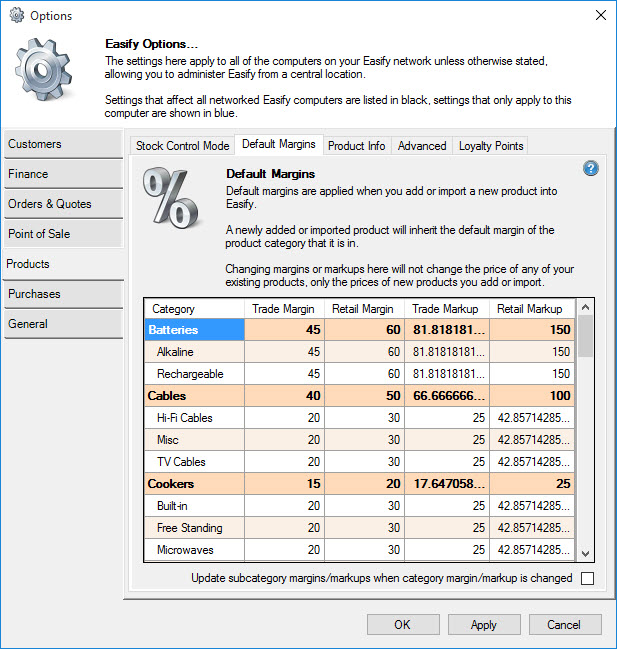Image resolution: width=617 pixels, height=649 pixels.
Task: Click the Trade Markup column header
Action: coord(447,309)
